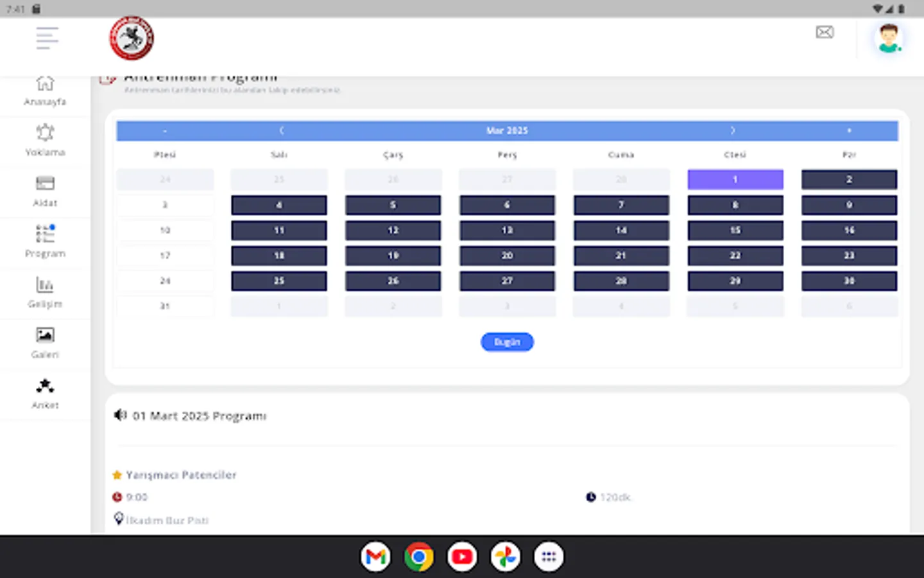Viewport: 924px width, 578px height.
Task: Open the Aidat dues section
Action: (x=45, y=191)
